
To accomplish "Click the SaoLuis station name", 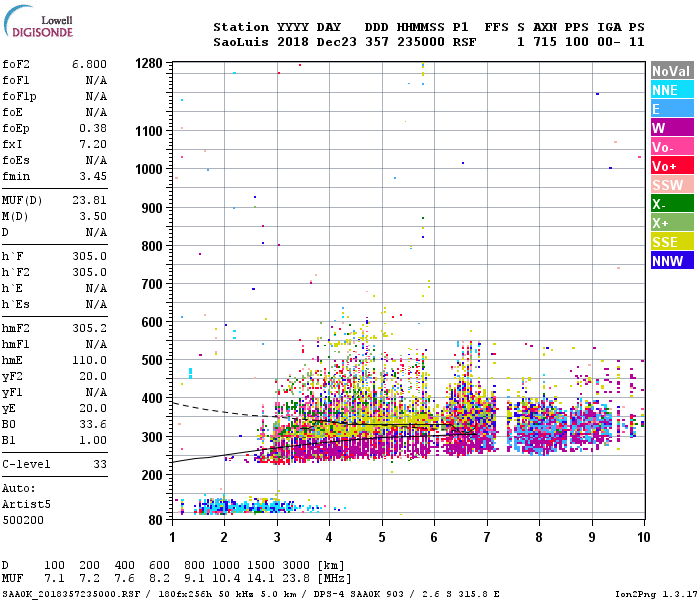I will click(241, 42).
